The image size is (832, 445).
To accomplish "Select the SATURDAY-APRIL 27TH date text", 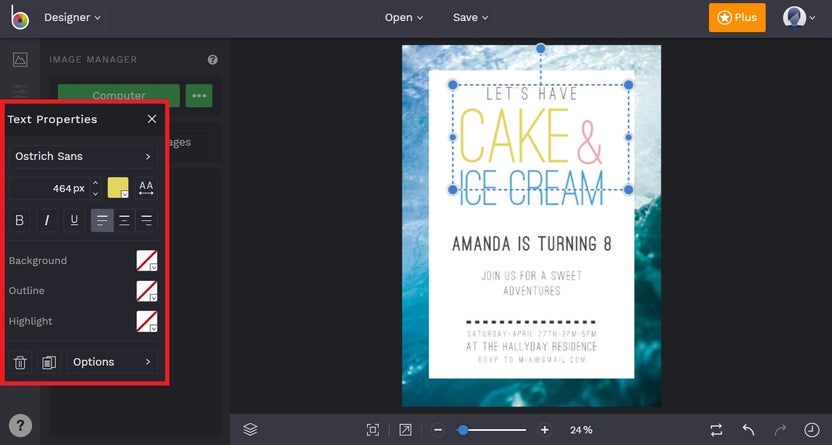I will tap(532, 334).
